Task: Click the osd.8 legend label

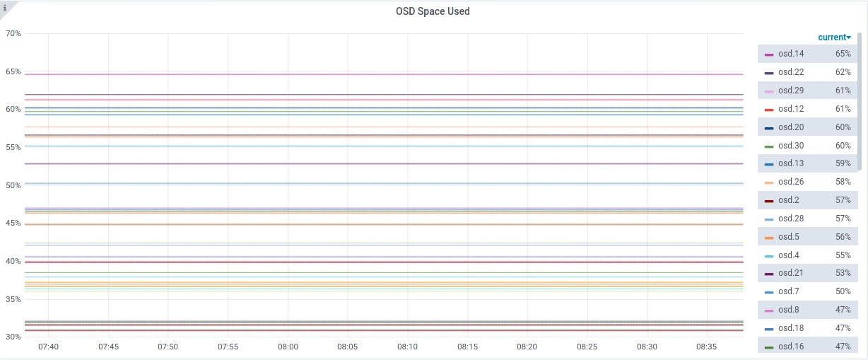Action: 788,310
